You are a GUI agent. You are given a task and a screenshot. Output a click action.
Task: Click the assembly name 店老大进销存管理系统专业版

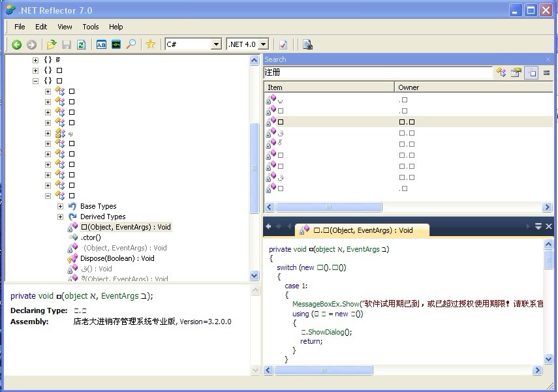pos(125,322)
